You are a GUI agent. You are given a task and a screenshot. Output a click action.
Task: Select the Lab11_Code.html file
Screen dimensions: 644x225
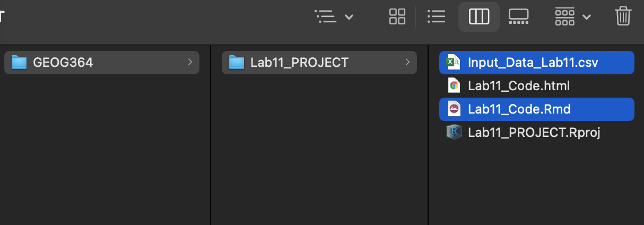(519, 86)
